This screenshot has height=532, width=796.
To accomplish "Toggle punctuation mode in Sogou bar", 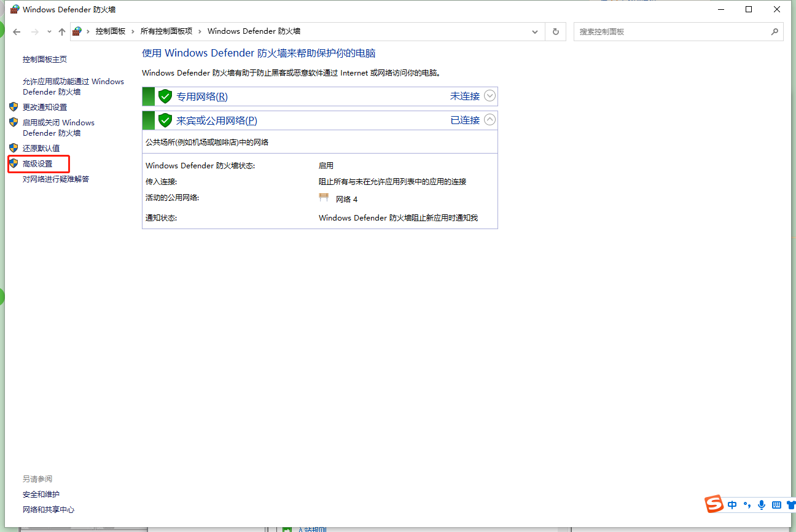I will pos(747,504).
